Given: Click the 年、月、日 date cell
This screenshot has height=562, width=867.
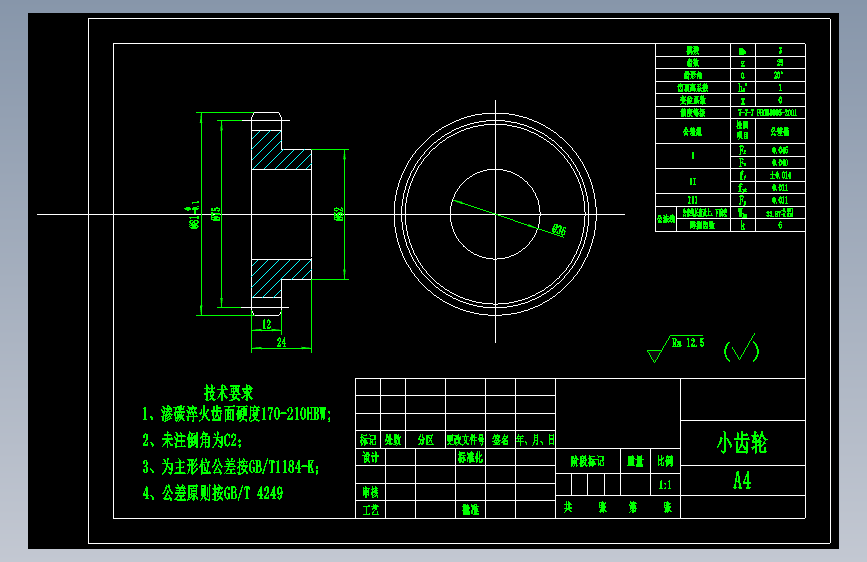Looking at the screenshot, I should click(535, 440).
